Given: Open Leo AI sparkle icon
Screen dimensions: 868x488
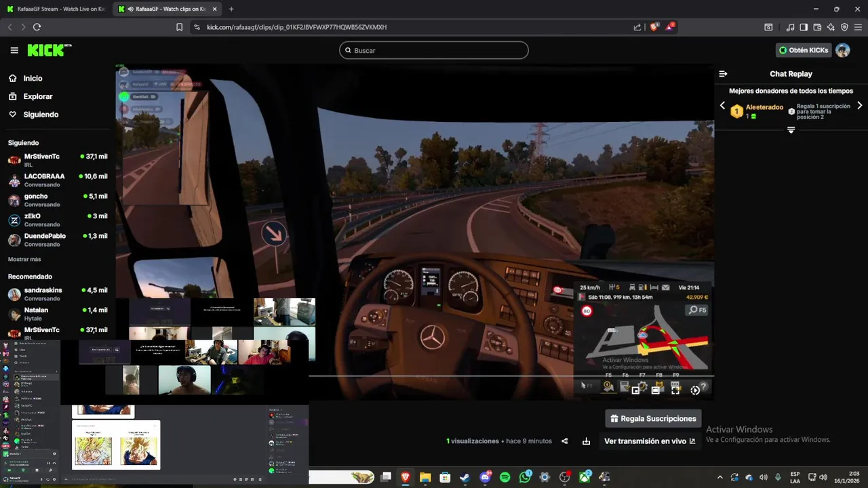Looking at the screenshot, I should pos(831,27).
